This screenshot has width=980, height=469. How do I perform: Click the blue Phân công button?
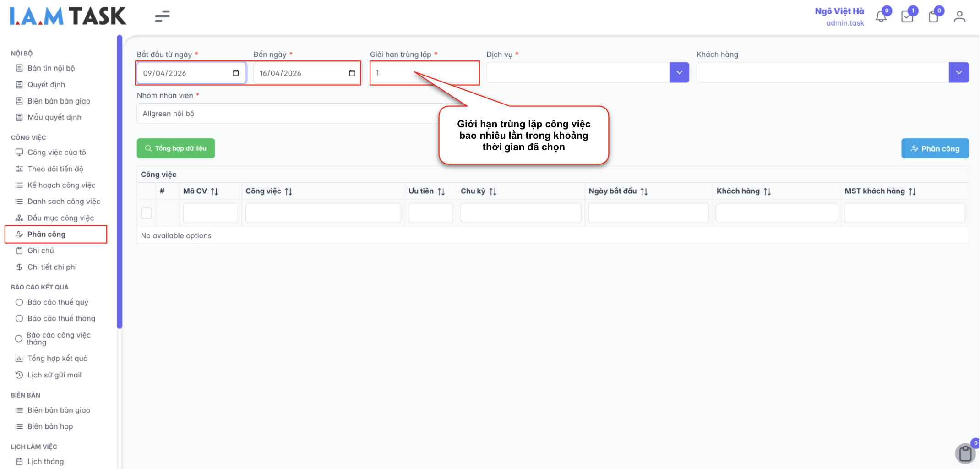pos(935,148)
